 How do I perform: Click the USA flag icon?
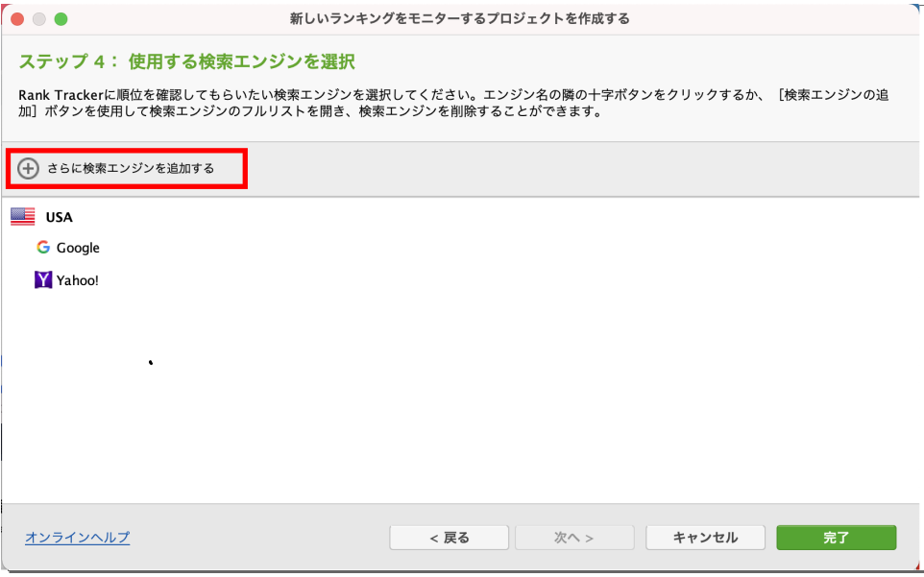(23, 217)
